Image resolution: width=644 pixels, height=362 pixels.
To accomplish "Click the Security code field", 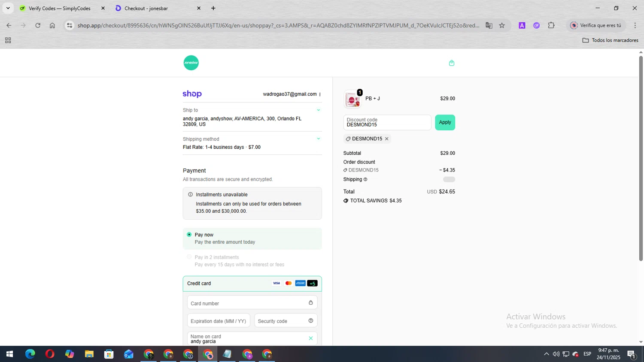I will 286,320.
